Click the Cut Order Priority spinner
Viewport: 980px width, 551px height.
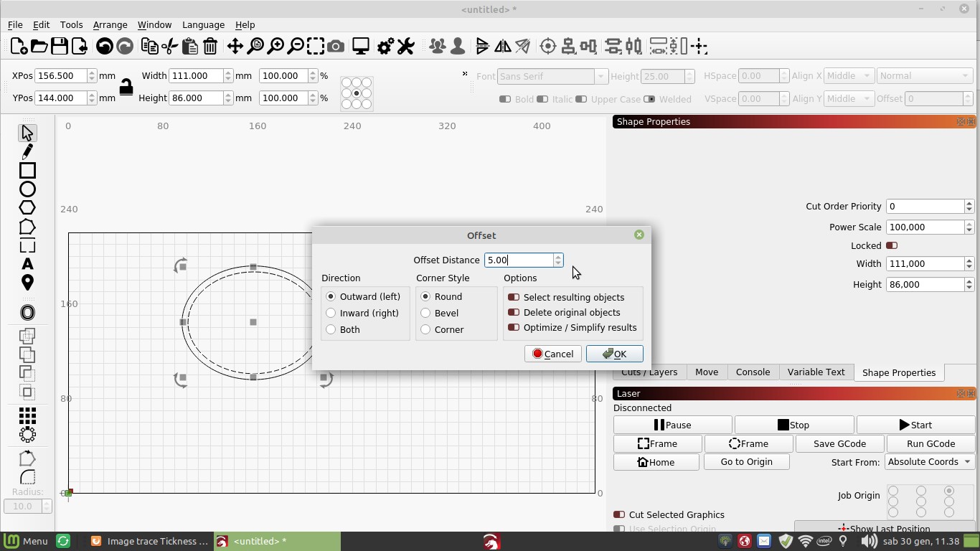(x=969, y=206)
